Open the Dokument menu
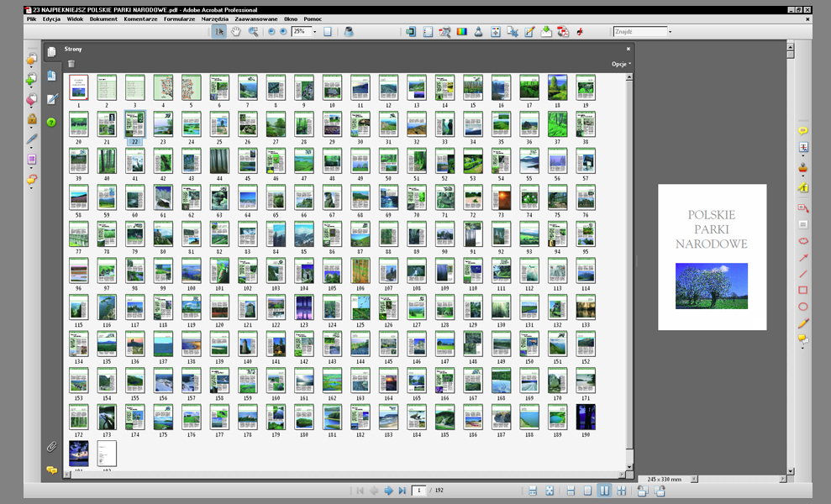The image size is (831, 504). [x=103, y=19]
